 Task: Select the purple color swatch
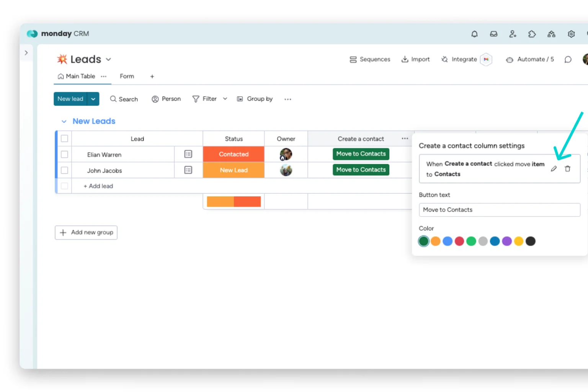[x=507, y=241]
